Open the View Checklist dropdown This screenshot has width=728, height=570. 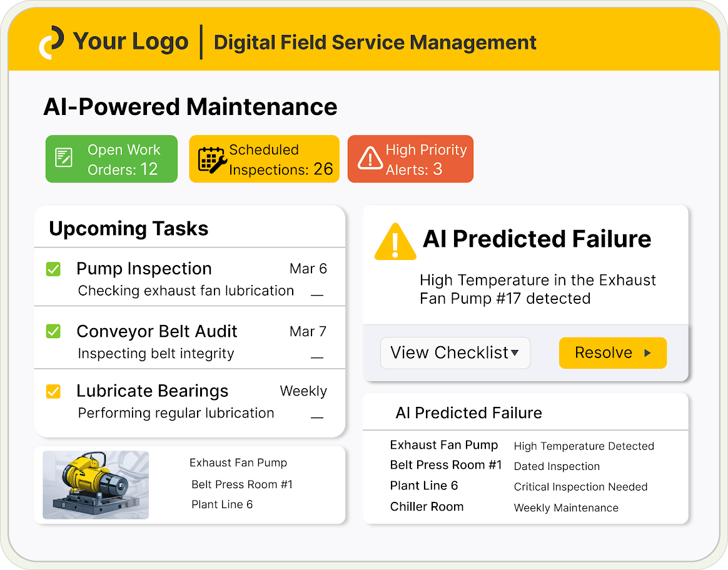point(455,353)
